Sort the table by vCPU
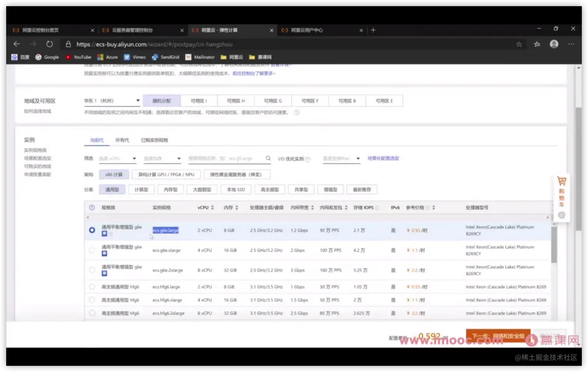 pos(212,208)
